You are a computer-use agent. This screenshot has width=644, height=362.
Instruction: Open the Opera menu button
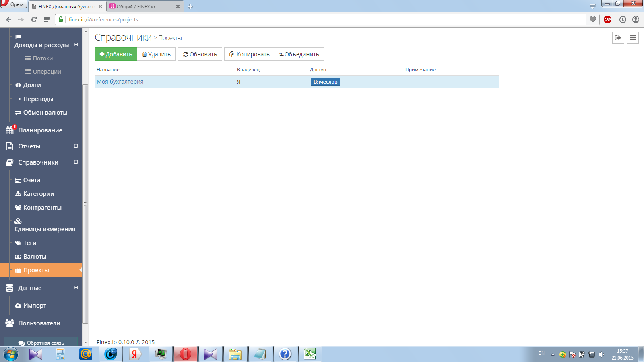pos(13,4)
